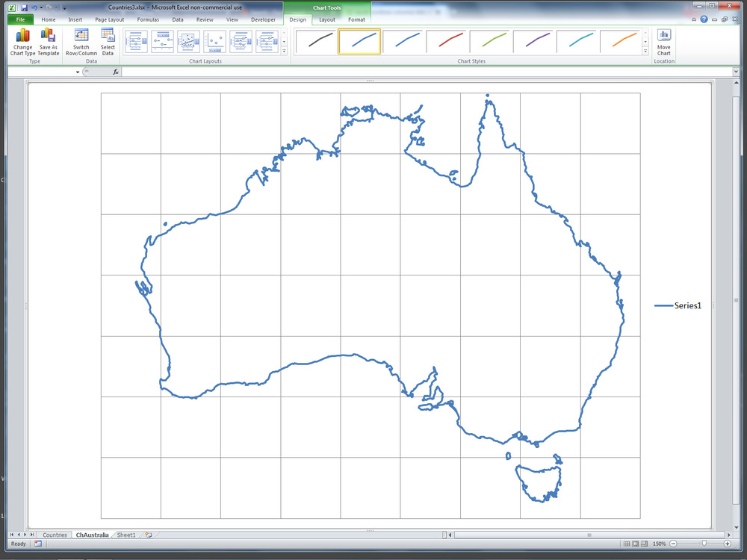Apply the red line chart style
Screen dimensions: 747x560
[x=447, y=41]
